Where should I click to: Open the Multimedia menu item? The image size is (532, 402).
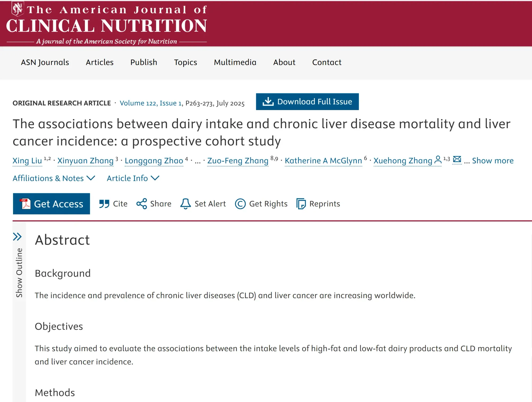click(235, 62)
